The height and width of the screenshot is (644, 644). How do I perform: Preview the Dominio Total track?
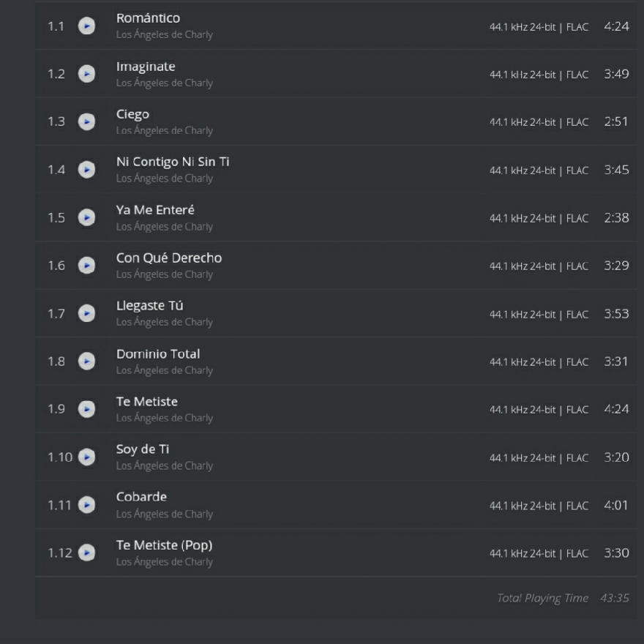click(x=86, y=362)
